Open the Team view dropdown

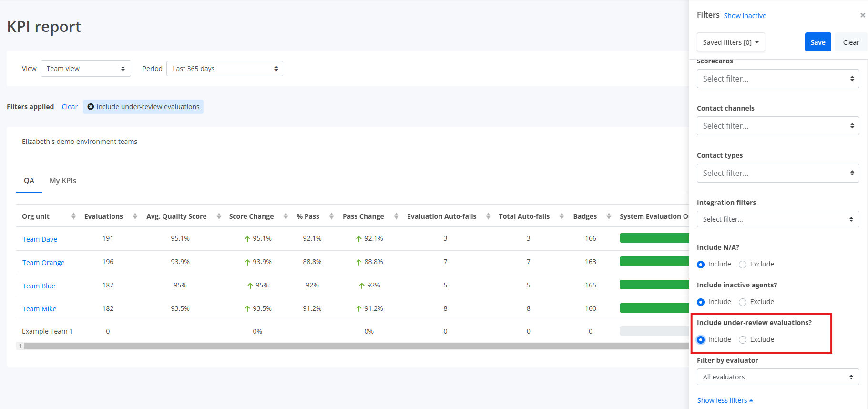pos(86,69)
